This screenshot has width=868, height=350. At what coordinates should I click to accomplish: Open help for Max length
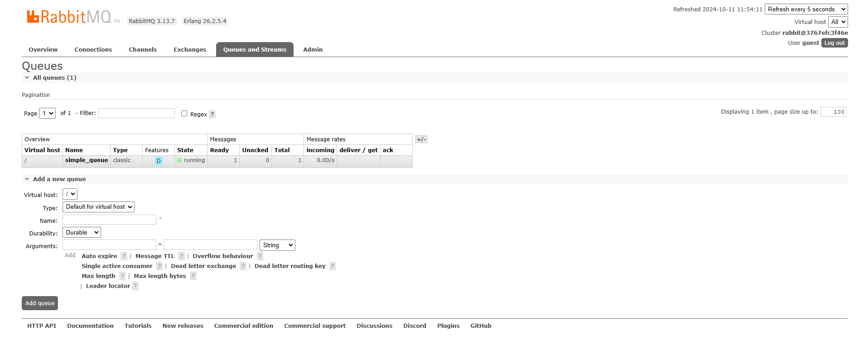tap(122, 276)
